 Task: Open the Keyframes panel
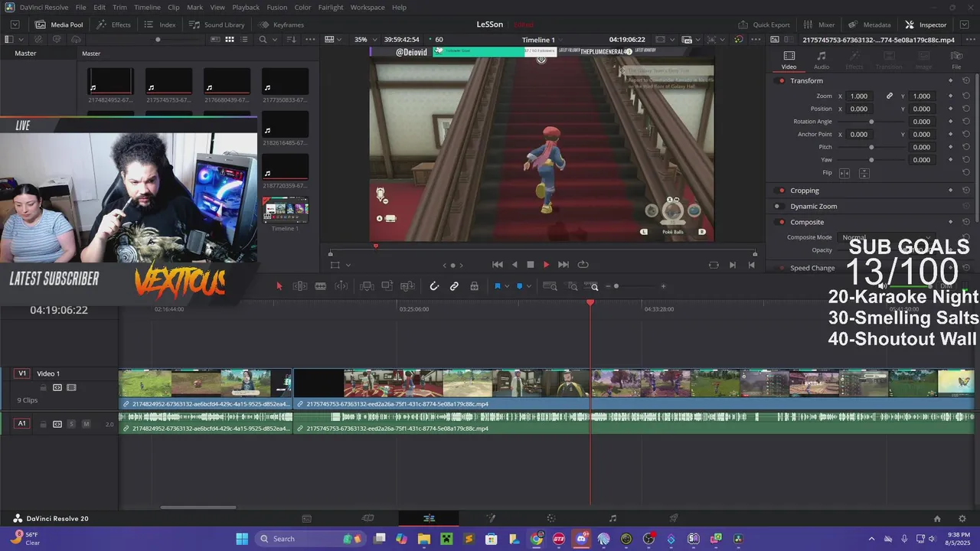point(281,24)
